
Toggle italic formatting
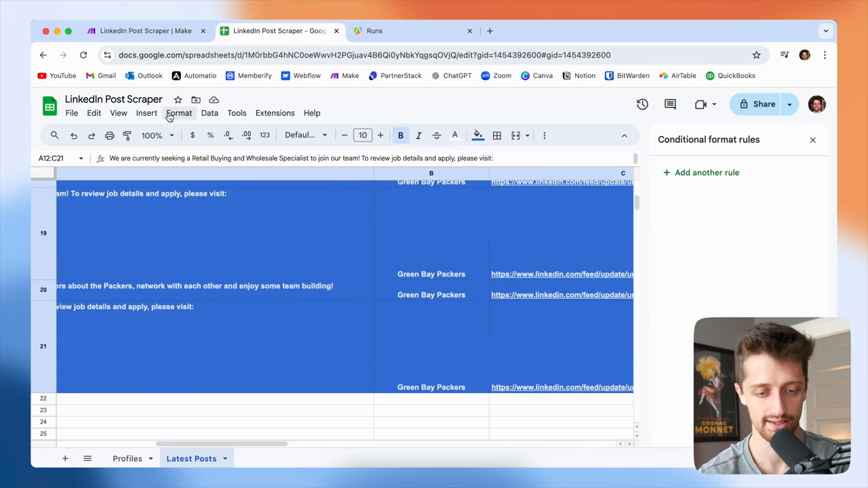[418, 136]
